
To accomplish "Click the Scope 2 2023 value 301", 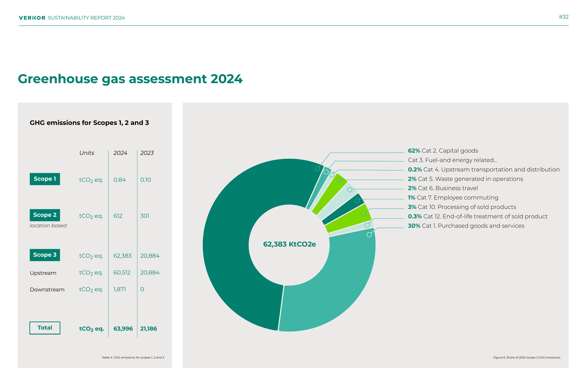I will point(145,216).
